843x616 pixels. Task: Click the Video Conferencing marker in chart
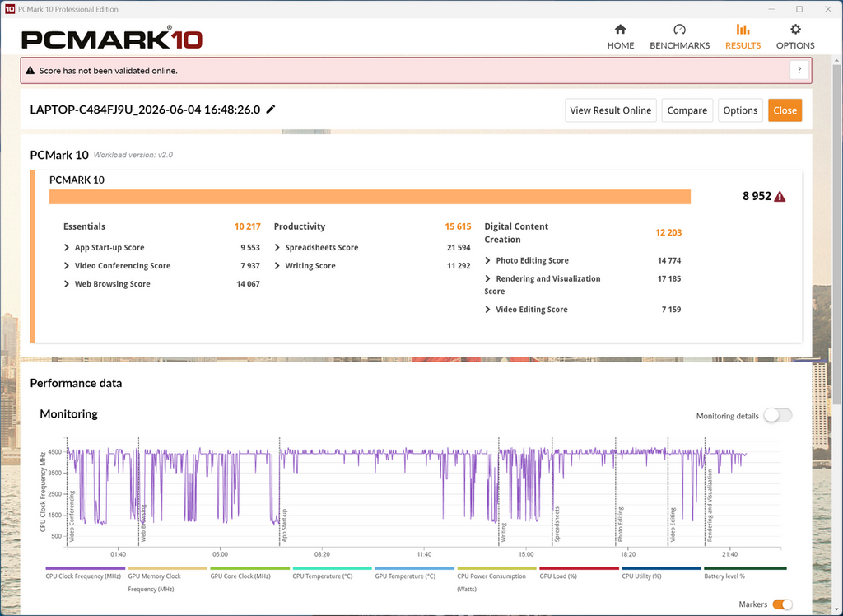72,516
